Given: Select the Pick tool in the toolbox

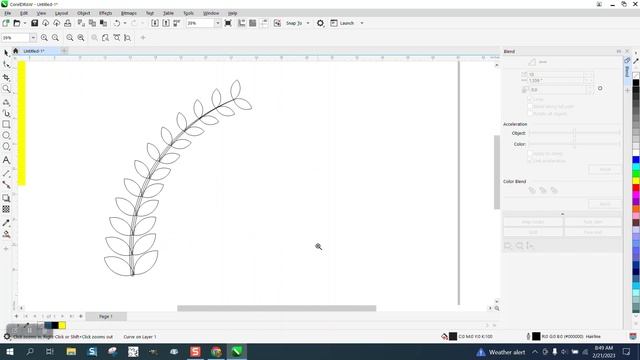Looking at the screenshot, I should point(6,53).
